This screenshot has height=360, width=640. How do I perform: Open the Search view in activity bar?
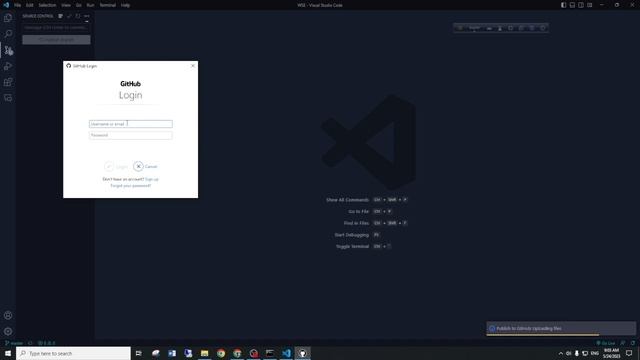8,34
